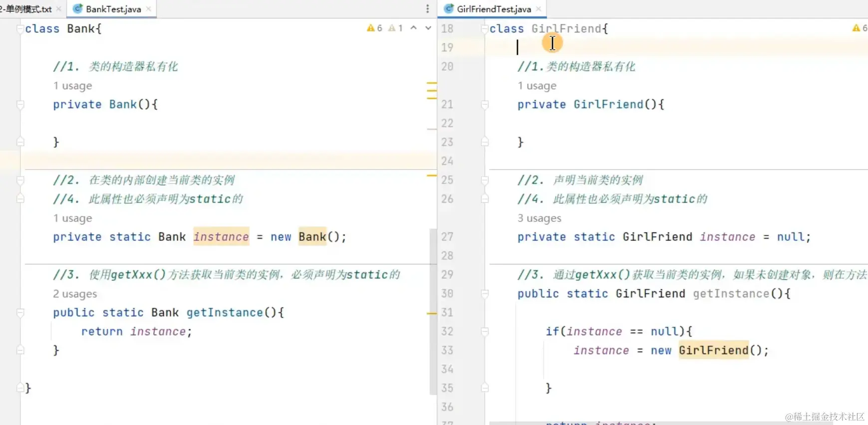Click the highlighted 'GirlFriend' after new keyword

[x=714, y=351]
